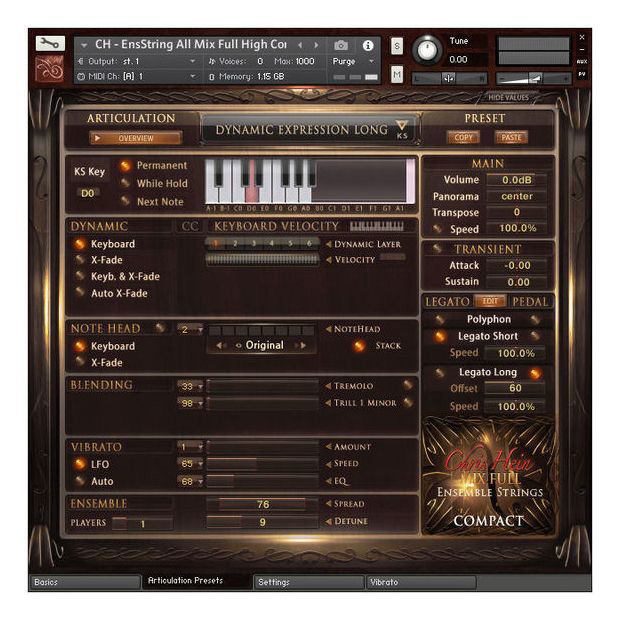Open the Note Head CC dropdown showing 2

[x=190, y=329]
